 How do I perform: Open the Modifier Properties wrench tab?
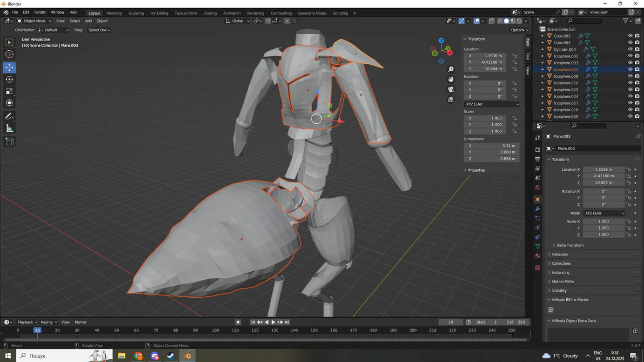(x=537, y=209)
